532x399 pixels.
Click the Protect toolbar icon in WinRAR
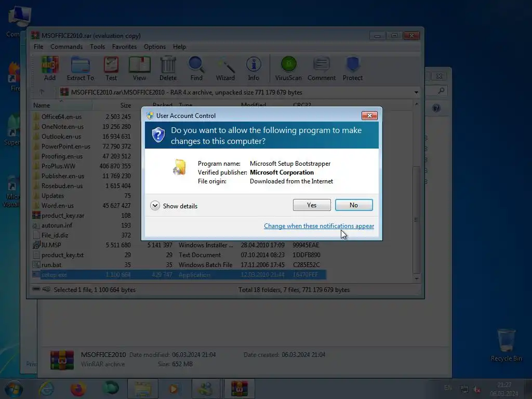click(x=353, y=69)
